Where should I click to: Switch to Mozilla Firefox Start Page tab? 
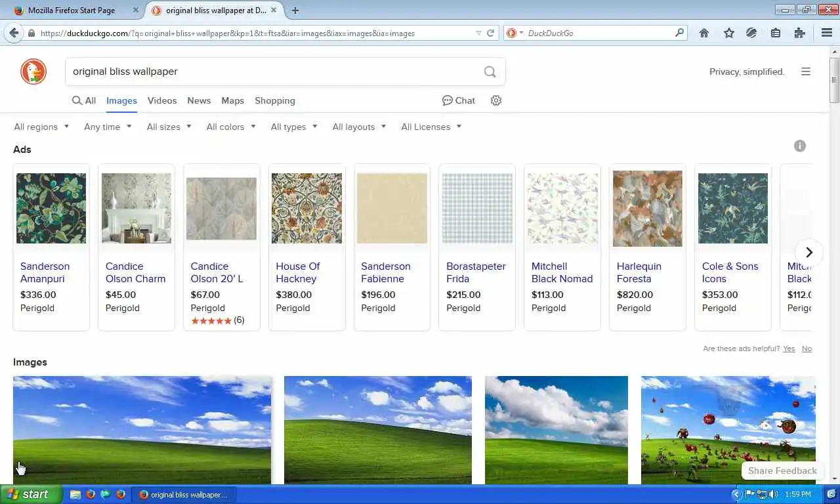click(x=72, y=10)
